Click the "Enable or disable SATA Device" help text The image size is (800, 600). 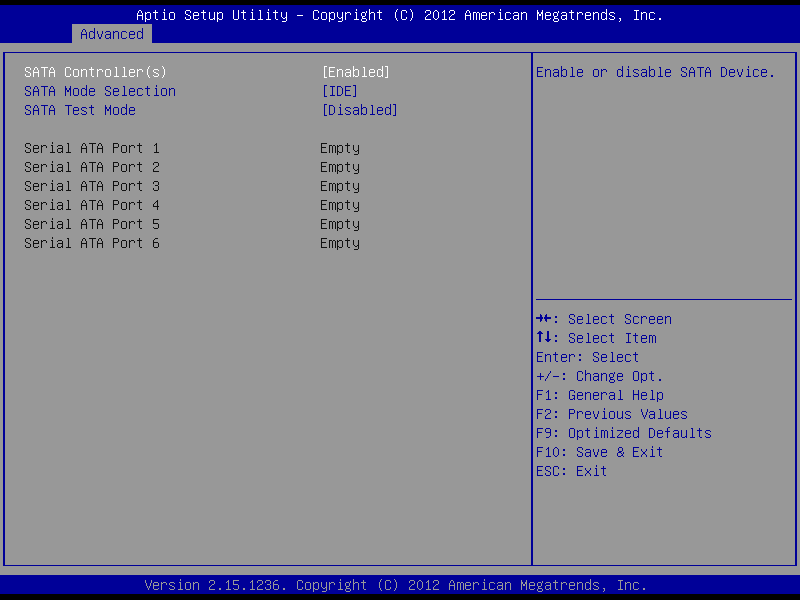[x=655, y=72]
